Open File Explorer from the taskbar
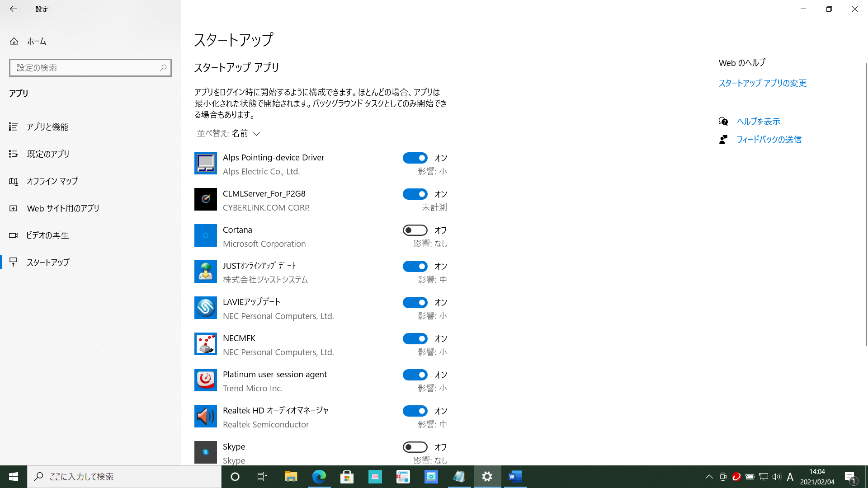This screenshot has width=868, height=488. point(291,477)
